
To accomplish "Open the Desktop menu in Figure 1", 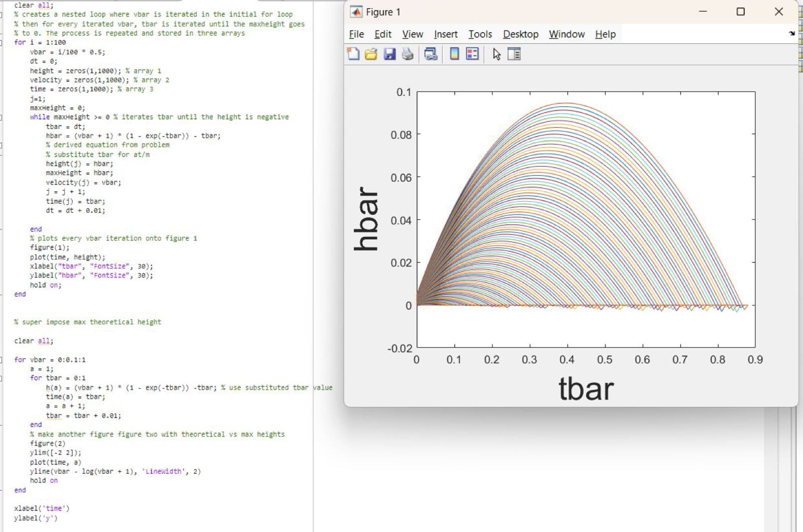I will tap(520, 34).
